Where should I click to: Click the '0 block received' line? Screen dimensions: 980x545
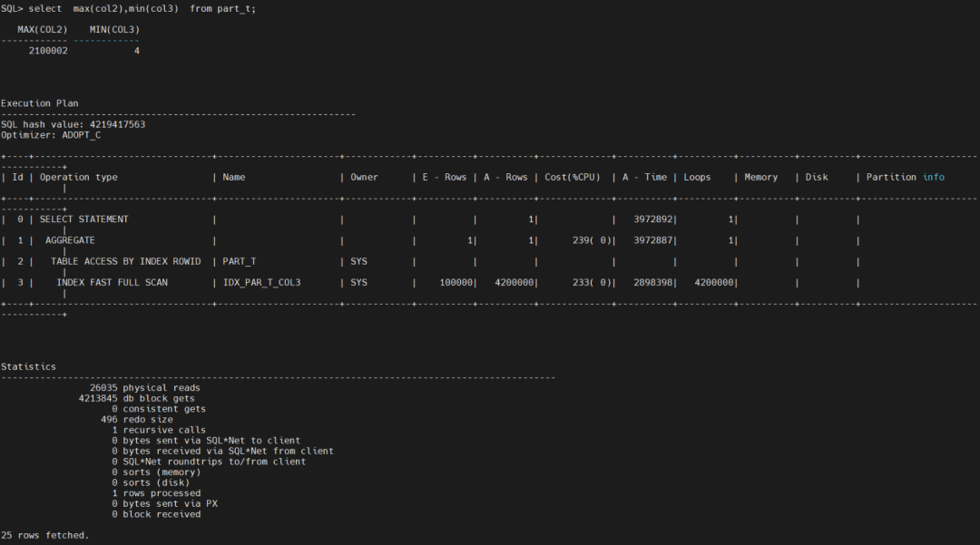(156, 514)
